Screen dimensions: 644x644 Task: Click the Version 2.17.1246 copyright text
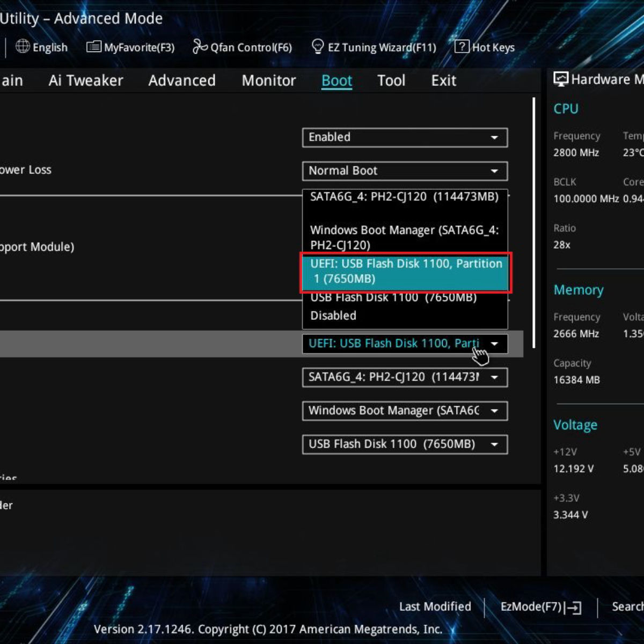(x=268, y=629)
